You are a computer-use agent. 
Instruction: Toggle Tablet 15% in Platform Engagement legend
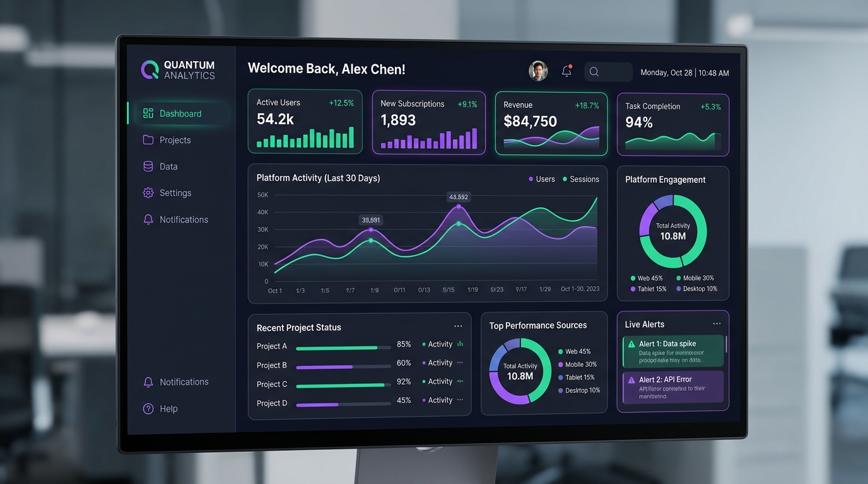(x=648, y=289)
